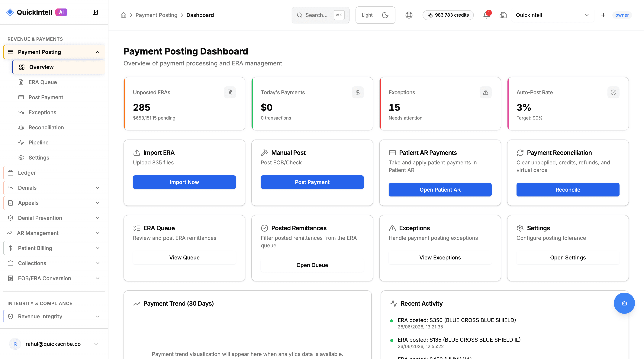Open the QuickIntell organization dropdown
Viewport: 644px width, 359px height.
552,15
